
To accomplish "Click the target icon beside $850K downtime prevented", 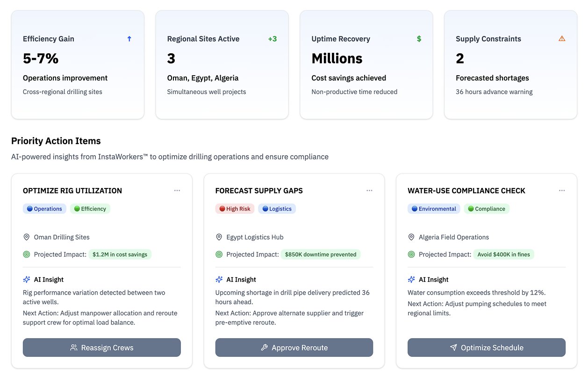I will point(219,254).
